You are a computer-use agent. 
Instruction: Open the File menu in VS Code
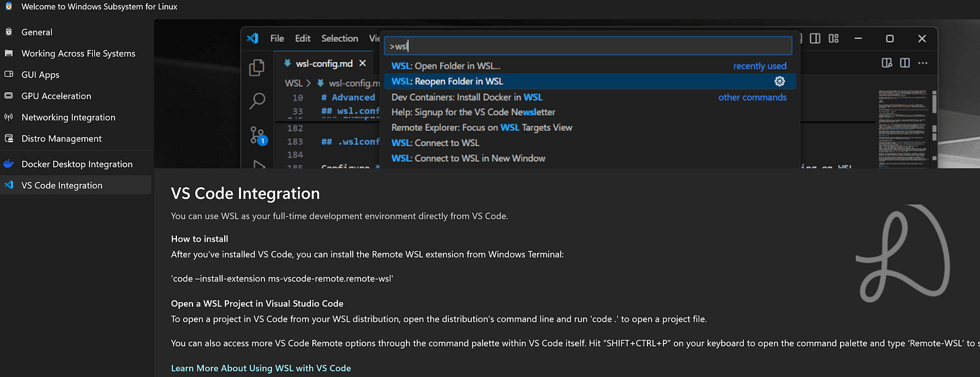tap(277, 38)
